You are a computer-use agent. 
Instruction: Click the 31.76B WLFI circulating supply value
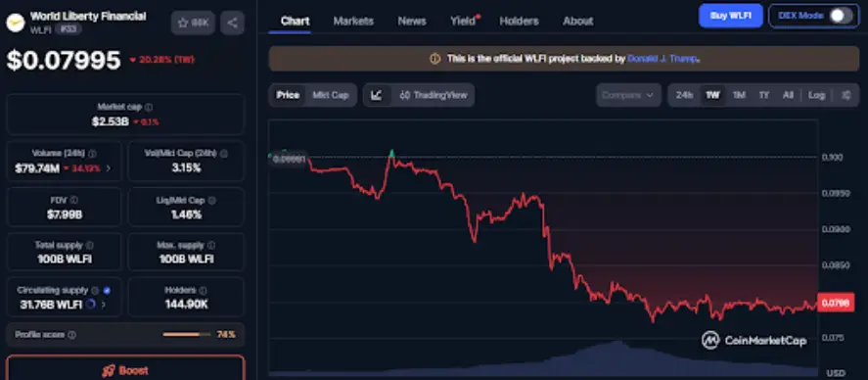click(x=52, y=305)
